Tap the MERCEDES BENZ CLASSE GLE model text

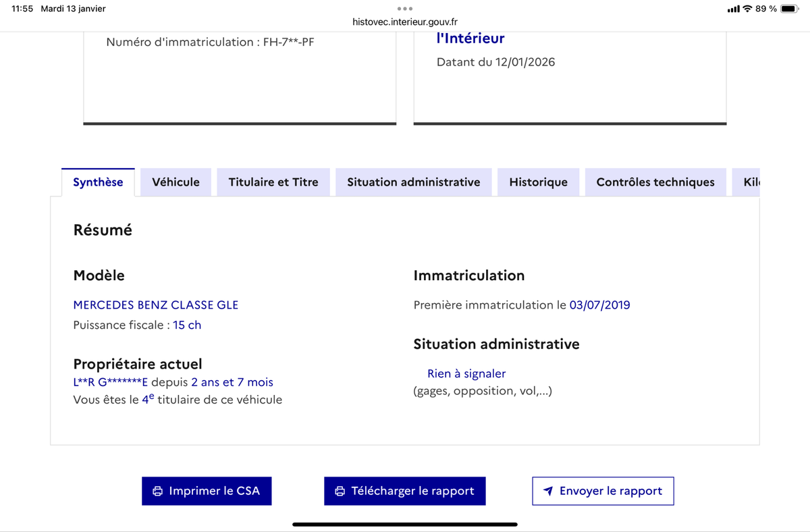point(156,304)
